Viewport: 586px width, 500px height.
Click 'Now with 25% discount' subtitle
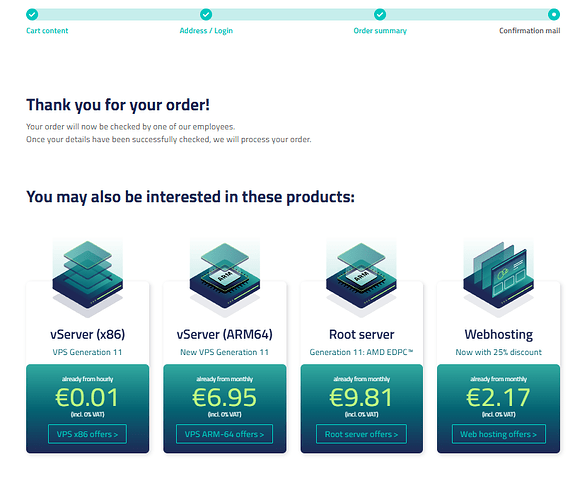tap(499, 352)
